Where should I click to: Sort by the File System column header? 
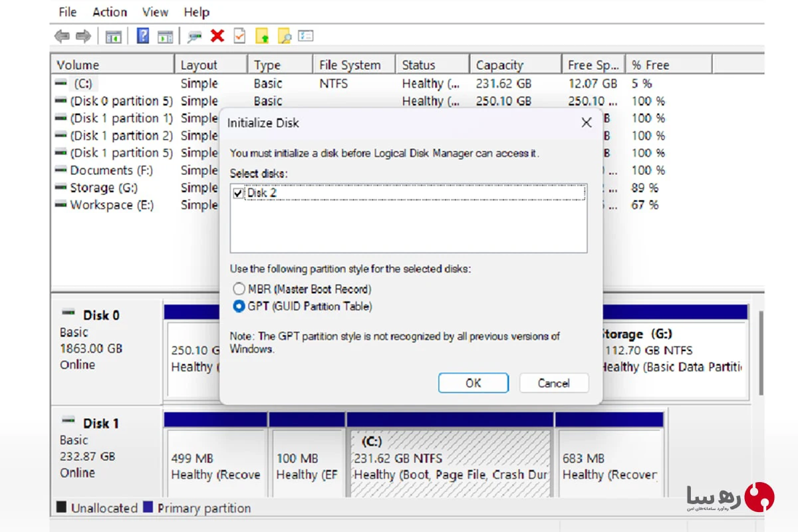click(354, 65)
